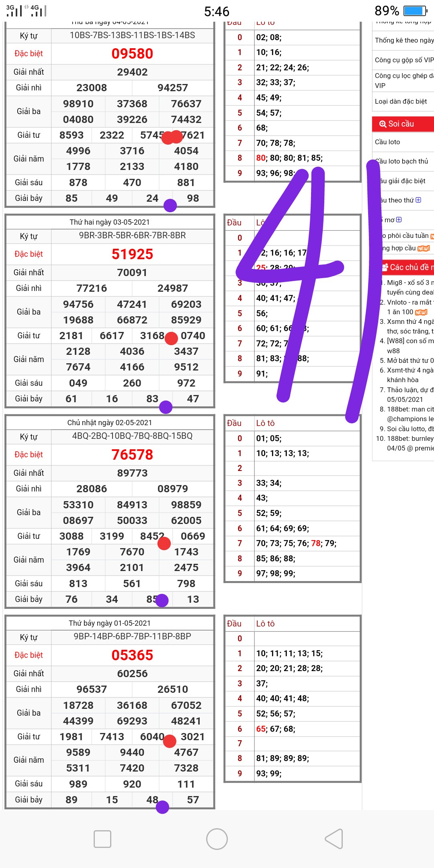The image size is (434, 868).
Task: Select 'Cầu loto bạch thủ' menu entry
Action: pyautogui.click(x=401, y=161)
